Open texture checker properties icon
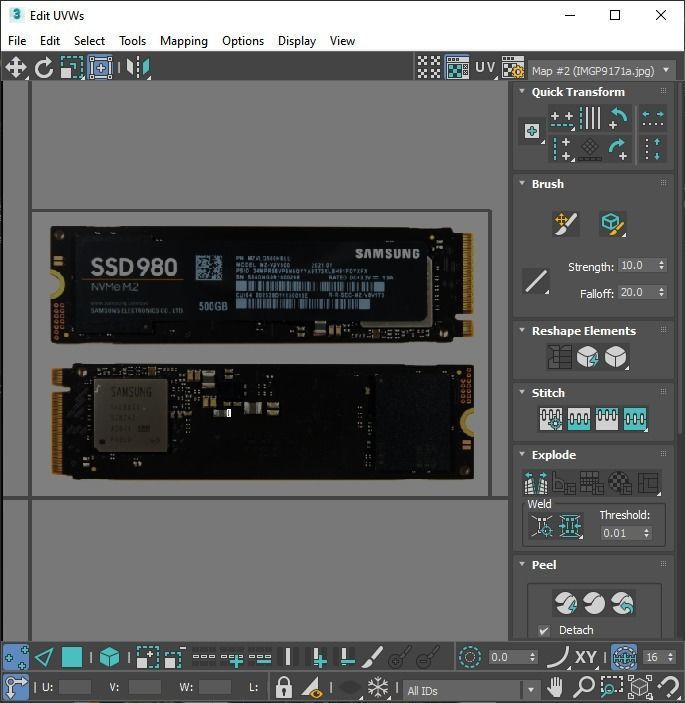685x703 pixels. click(x=513, y=68)
